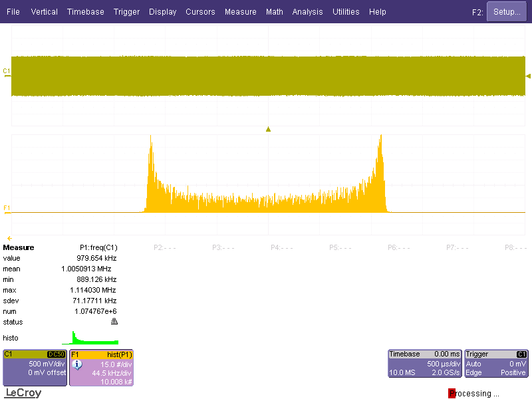Click the F1 trace label on the grid
This screenshot has height=399, width=532.
7,208
